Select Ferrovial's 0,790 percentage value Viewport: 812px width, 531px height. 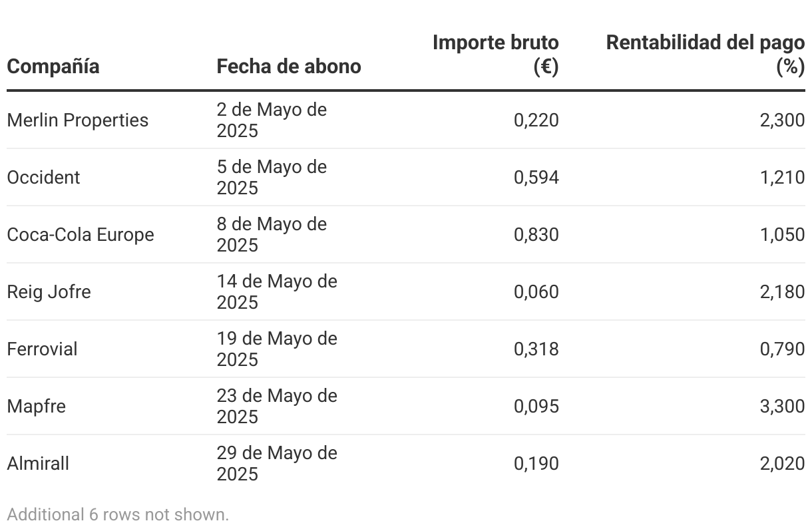[783, 349]
